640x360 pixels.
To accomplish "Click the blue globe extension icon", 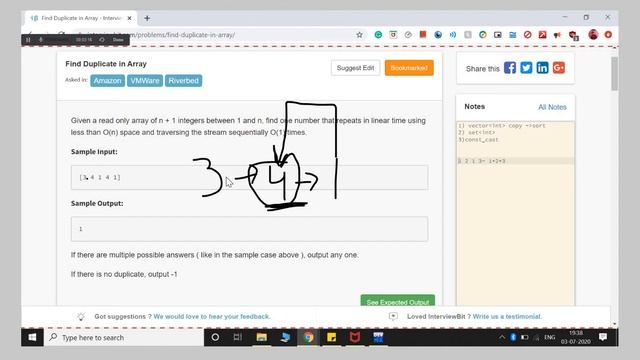I will 438,35.
